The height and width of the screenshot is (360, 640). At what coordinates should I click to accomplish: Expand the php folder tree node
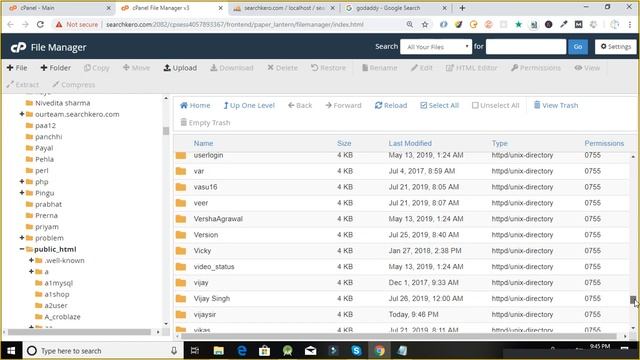coord(22,181)
